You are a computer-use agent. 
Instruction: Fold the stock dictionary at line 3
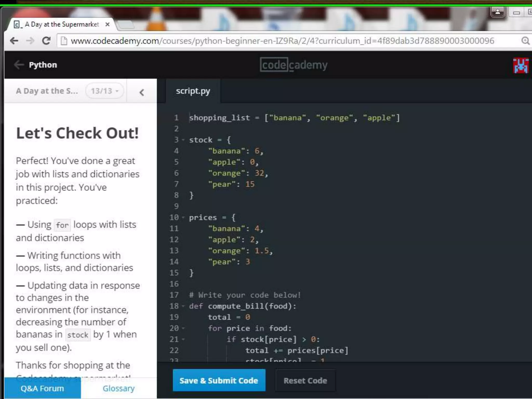183,140
